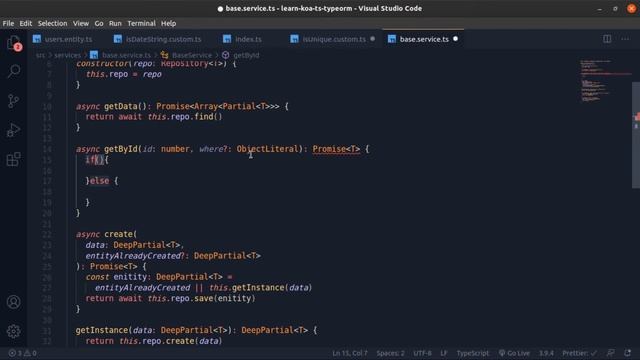Screen dimensions: 640x360
Task: Select the base.service.ts tab
Action: click(423, 39)
